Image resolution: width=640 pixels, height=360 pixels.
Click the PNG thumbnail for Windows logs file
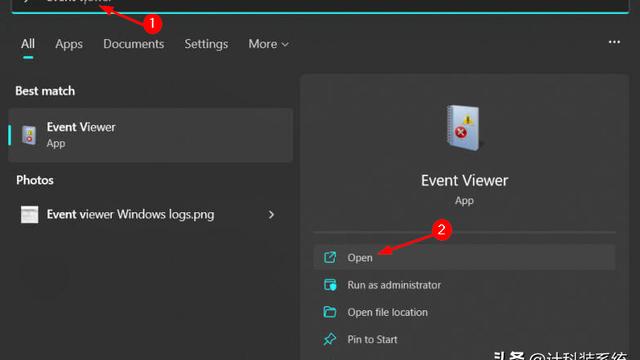click(x=29, y=214)
